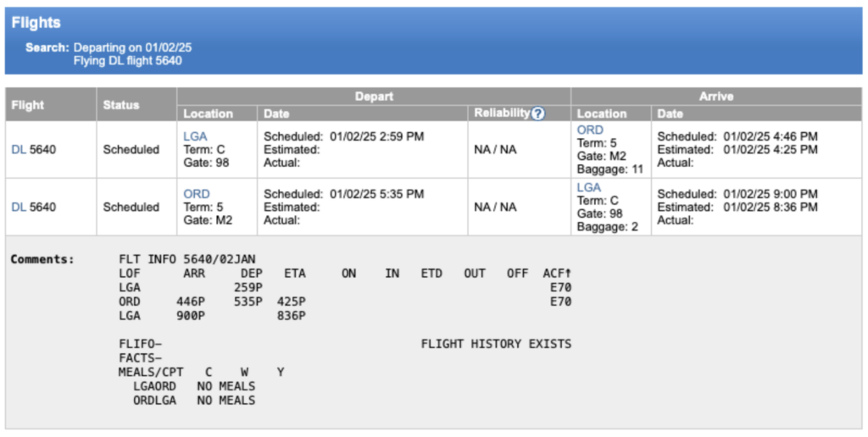Click the Comments label
Image resolution: width=868 pixels, height=437 pixels.
point(42,258)
